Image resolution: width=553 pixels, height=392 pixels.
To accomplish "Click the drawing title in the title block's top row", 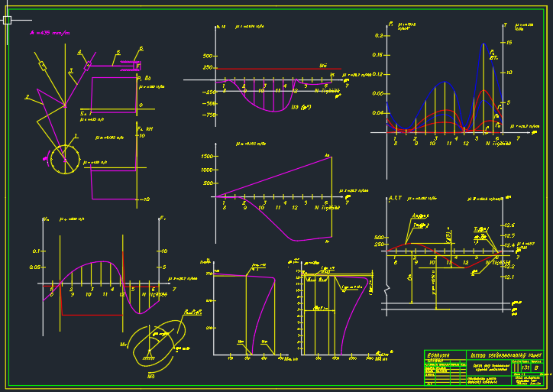I will (506, 355).
